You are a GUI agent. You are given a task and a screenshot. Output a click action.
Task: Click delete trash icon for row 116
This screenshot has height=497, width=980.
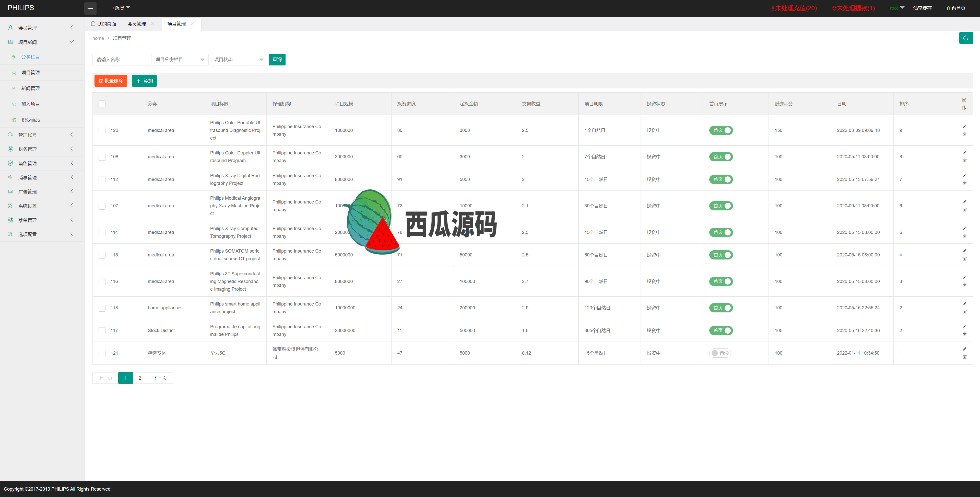point(964,285)
